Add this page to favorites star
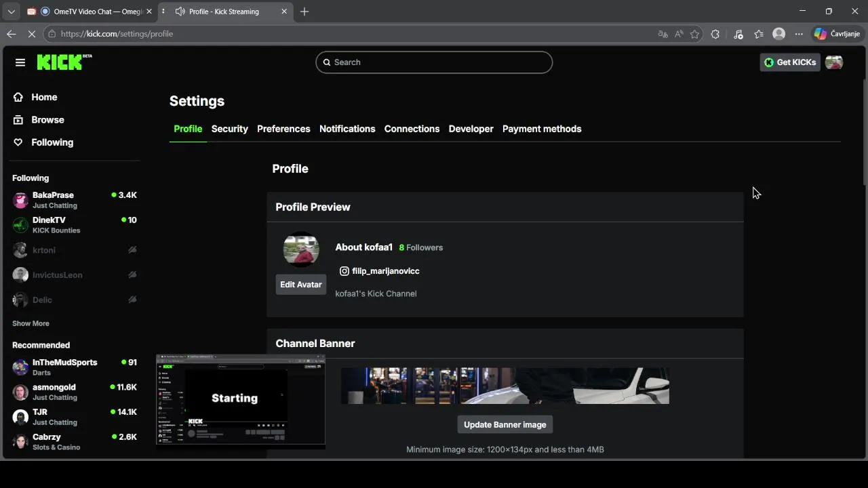 tap(694, 34)
